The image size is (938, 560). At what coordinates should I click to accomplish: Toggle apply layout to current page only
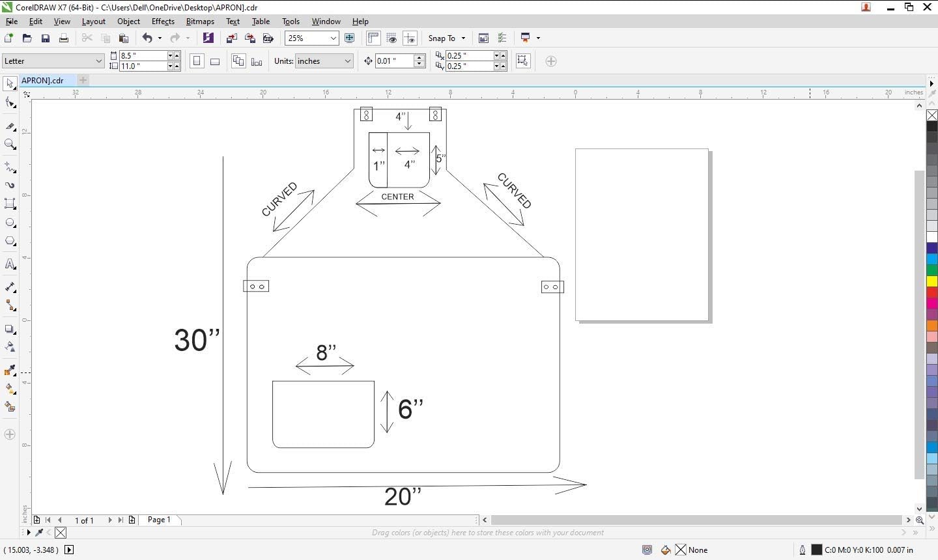(x=257, y=61)
